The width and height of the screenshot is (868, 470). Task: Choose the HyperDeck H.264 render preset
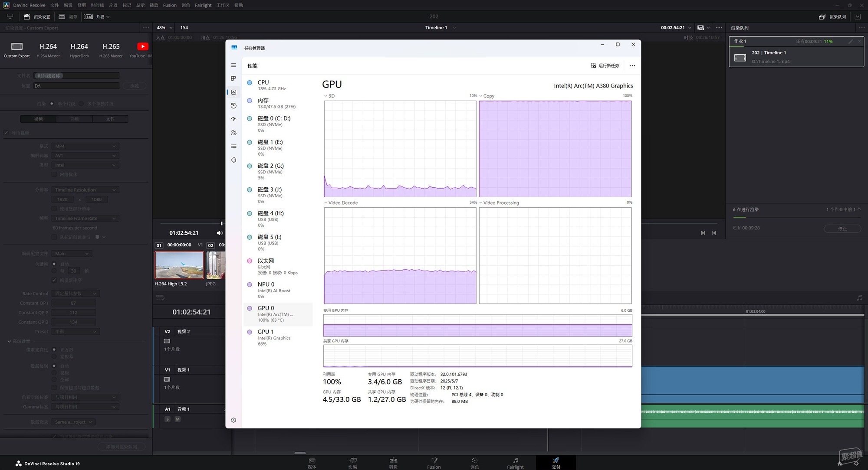point(79,50)
